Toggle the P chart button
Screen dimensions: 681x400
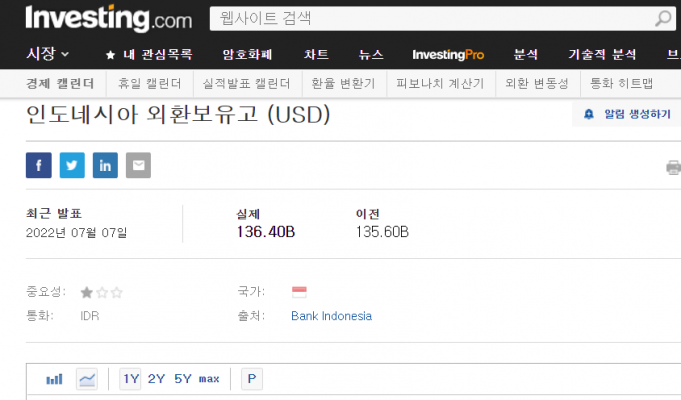[251, 379]
